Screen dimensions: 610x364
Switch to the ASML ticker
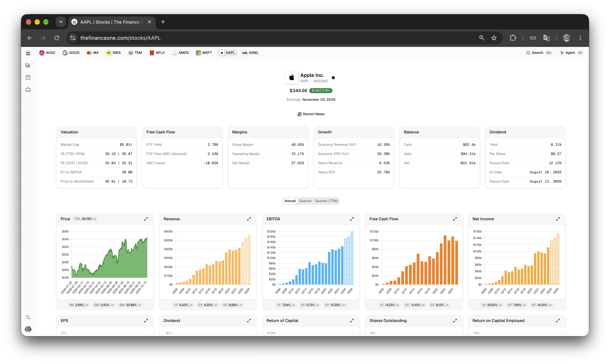pos(250,53)
